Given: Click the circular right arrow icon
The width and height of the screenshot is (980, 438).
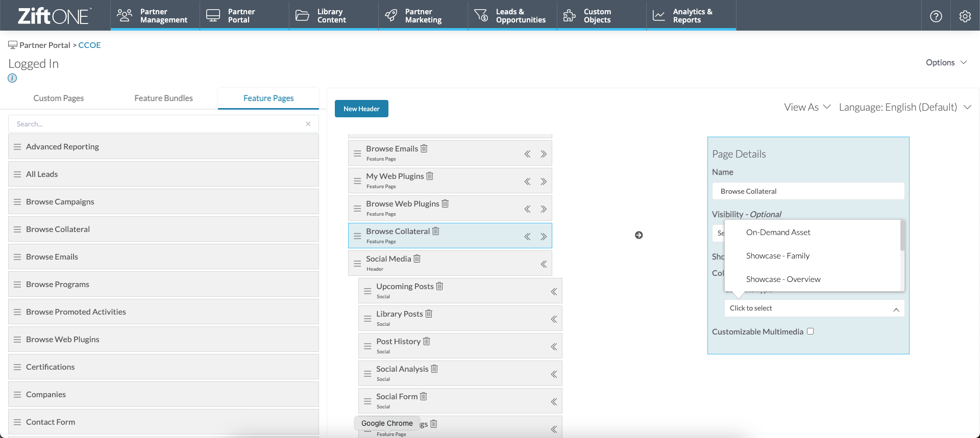Looking at the screenshot, I should 639,235.
